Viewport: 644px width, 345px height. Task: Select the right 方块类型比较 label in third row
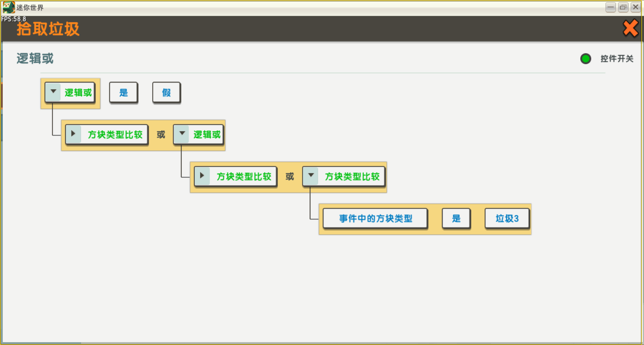coord(352,176)
